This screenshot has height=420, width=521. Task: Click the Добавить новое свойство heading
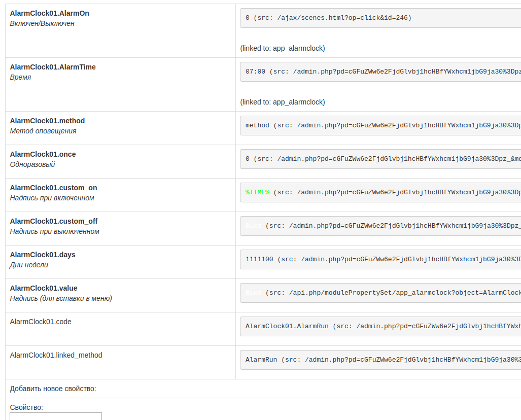pos(53,389)
